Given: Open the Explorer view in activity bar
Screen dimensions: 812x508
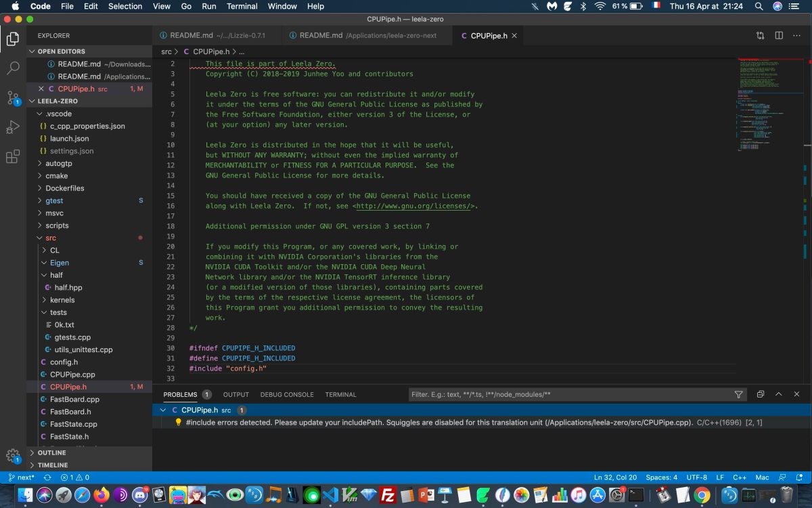Looking at the screenshot, I should tap(13, 39).
